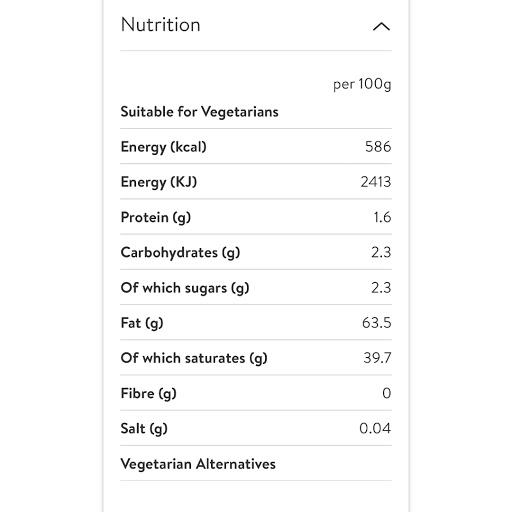Select the Energy (kcal) row label

pyautogui.click(x=164, y=147)
